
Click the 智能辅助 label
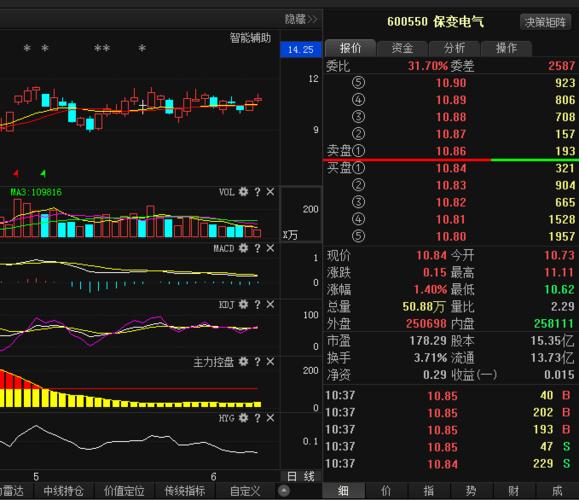(250, 38)
